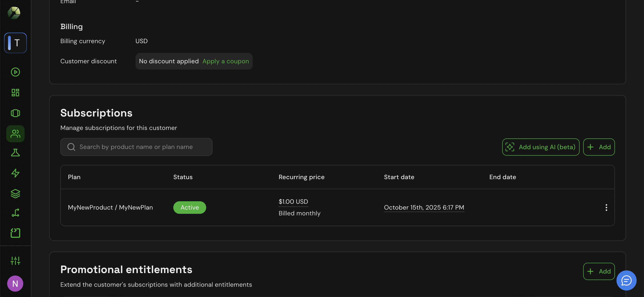Open the dashboard grid sidebar icon
This screenshot has width=644, height=297.
[x=15, y=93]
